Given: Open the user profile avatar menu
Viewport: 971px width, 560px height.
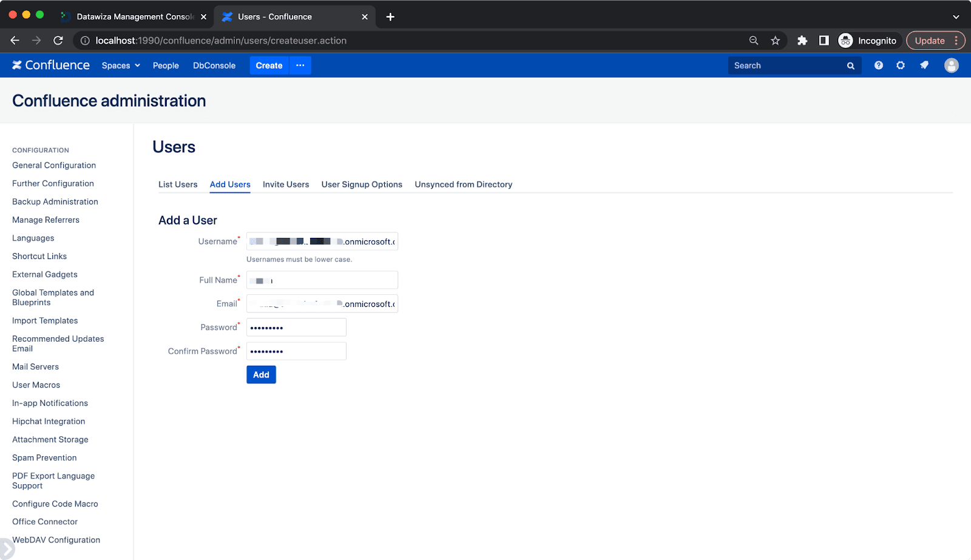Looking at the screenshot, I should 951,65.
